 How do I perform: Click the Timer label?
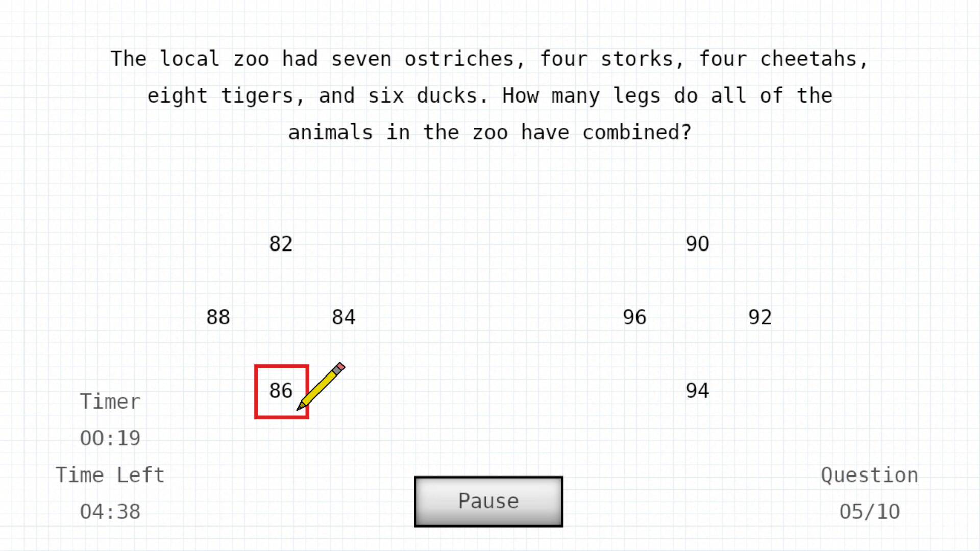(x=110, y=402)
